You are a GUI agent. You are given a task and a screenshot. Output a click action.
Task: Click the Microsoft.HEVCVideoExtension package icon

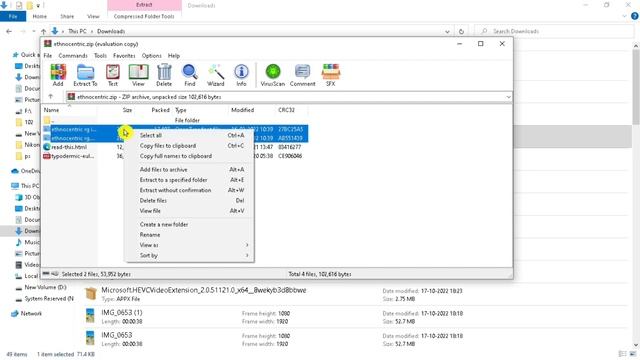click(x=91, y=293)
